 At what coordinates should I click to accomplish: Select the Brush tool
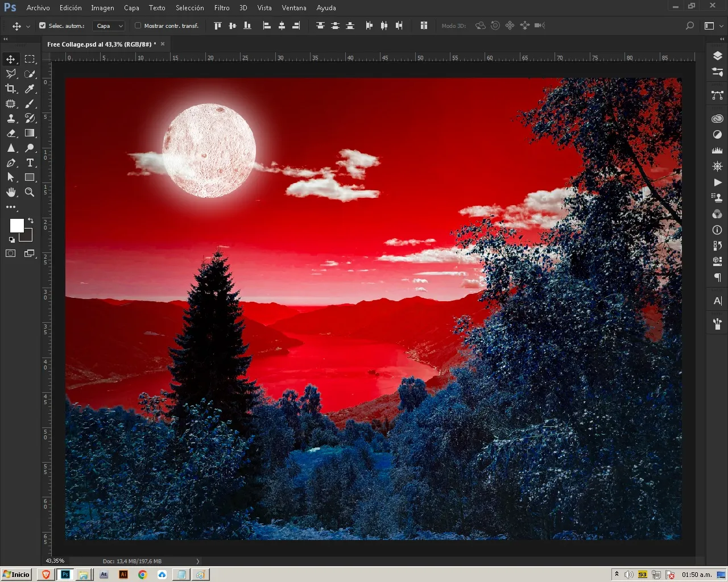(x=30, y=103)
